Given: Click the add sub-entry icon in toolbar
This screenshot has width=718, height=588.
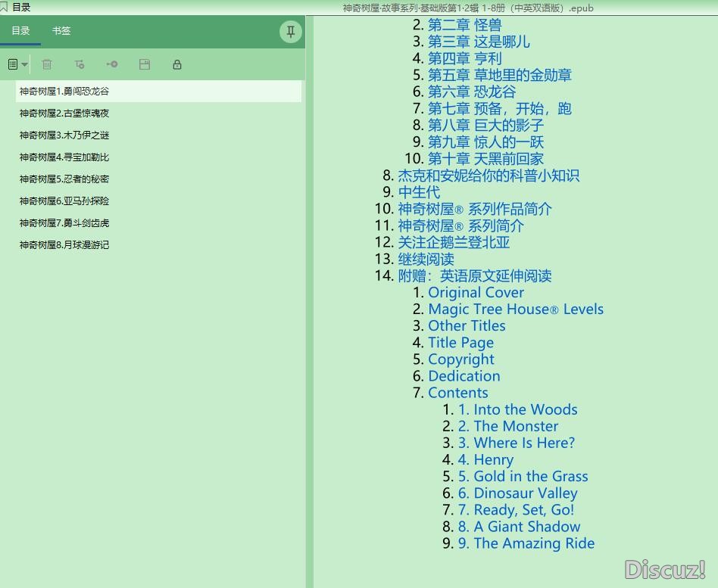Looking at the screenshot, I should coord(80,64).
